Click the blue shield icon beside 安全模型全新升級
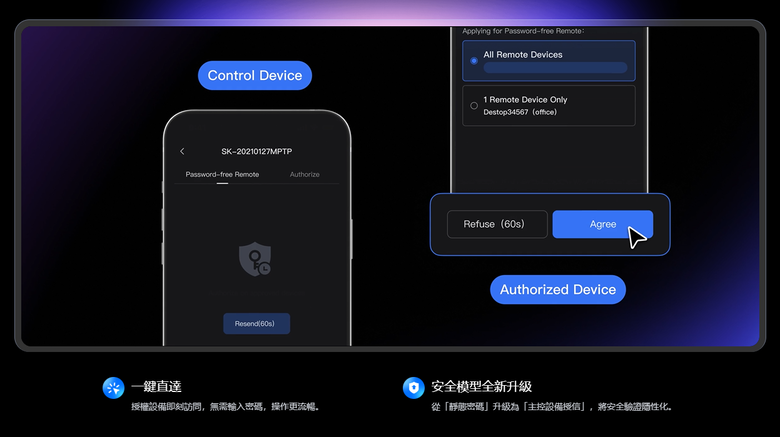 pyautogui.click(x=413, y=388)
